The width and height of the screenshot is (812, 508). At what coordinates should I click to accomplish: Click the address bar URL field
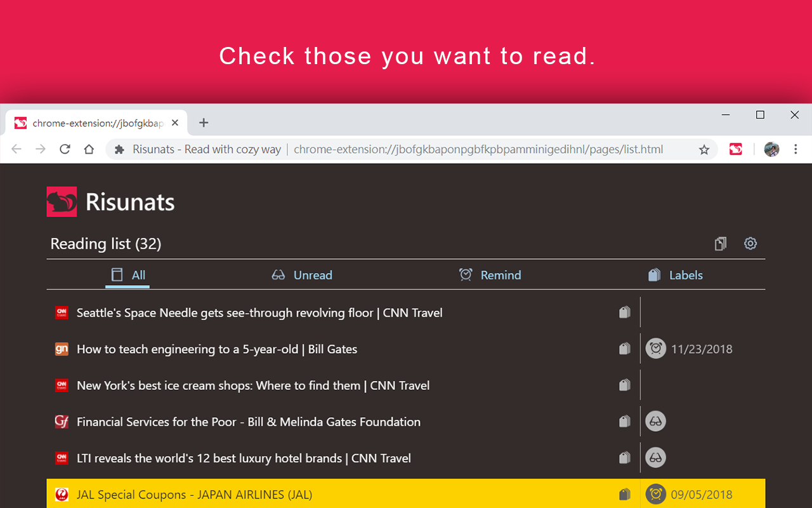tap(411, 149)
